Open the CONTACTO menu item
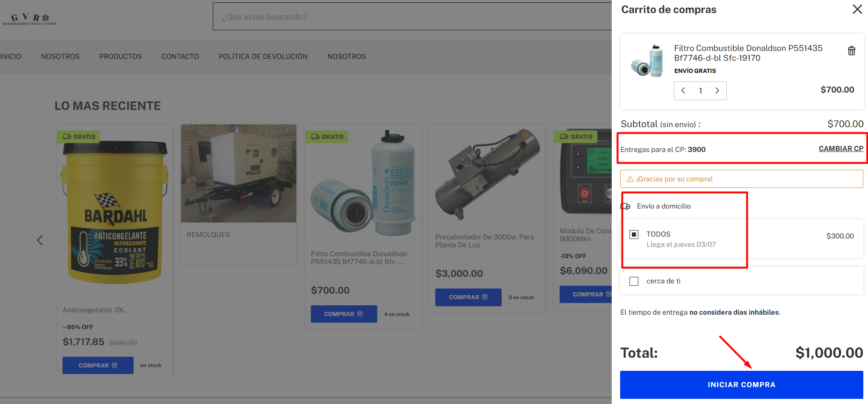The image size is (868, 404). [180, 57]
